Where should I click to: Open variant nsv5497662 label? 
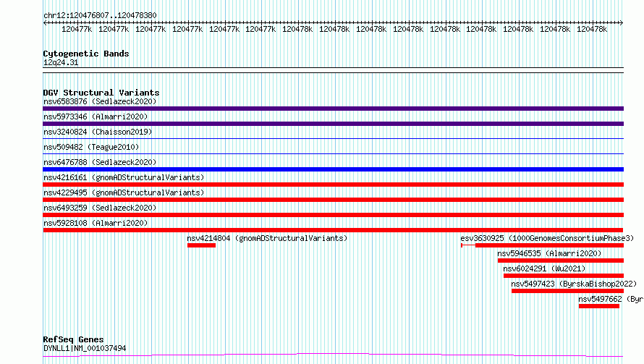(611, 299)
